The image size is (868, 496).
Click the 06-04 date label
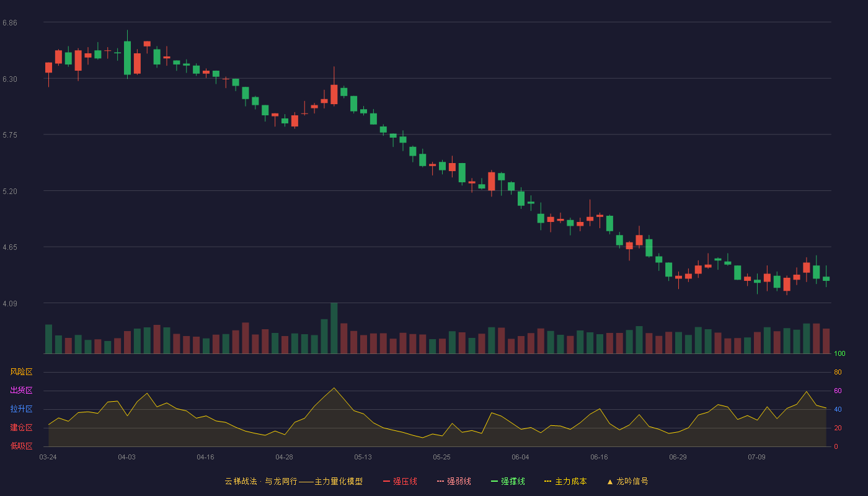[520, 457]
